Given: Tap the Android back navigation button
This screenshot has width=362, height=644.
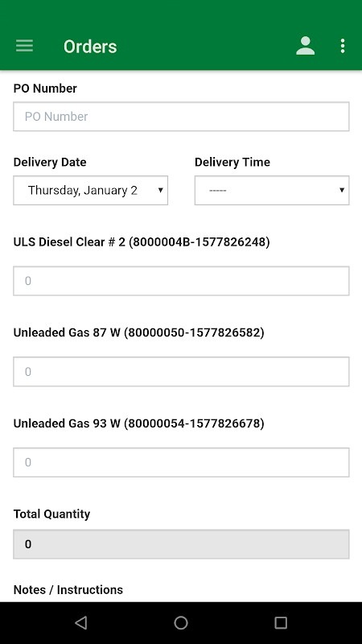Looking at the screenshot, I should [x=81, y=622].
